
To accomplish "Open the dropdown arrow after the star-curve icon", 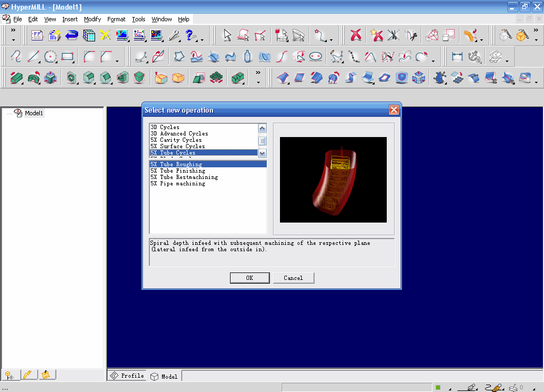I will click(x=331, y=40).
